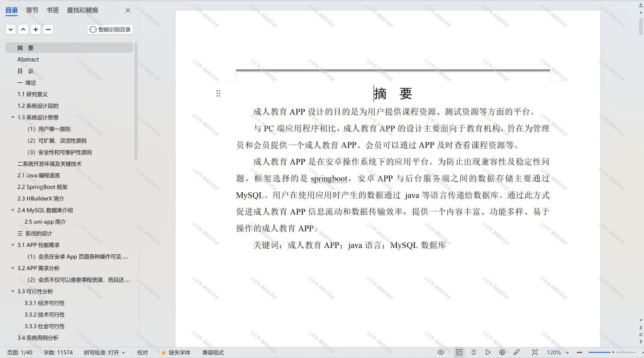Screen dimensions: 644x358
Task: Click the eye protection mode icon
Action: 441,352
